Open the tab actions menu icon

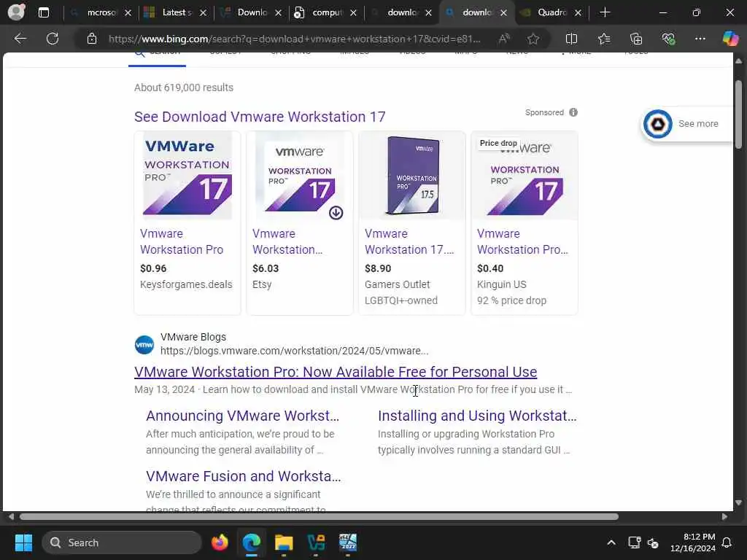44,12
